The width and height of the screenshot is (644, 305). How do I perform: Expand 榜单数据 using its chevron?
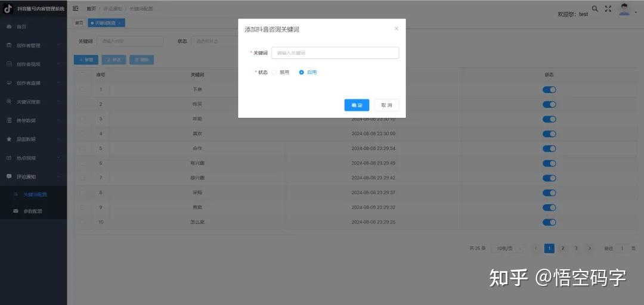[x=58, y=120]
